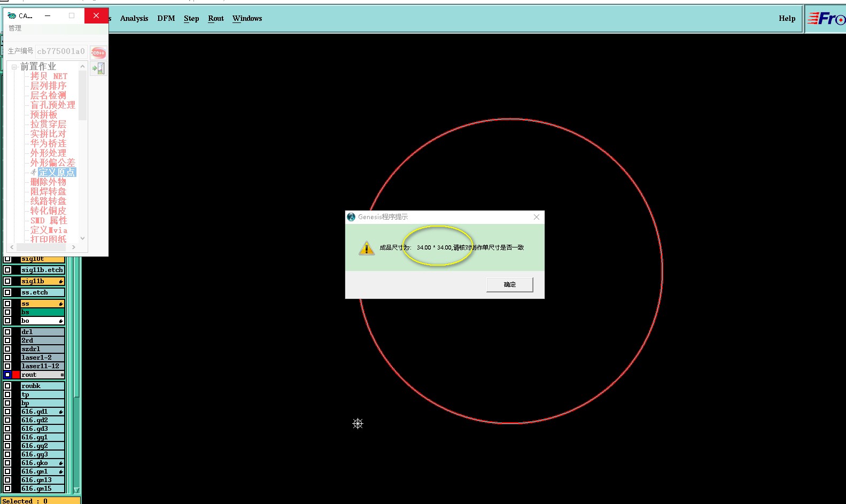846x504 pixels.
Task: Click the hand marker icon on the ss layer
Action: (61, 304)
